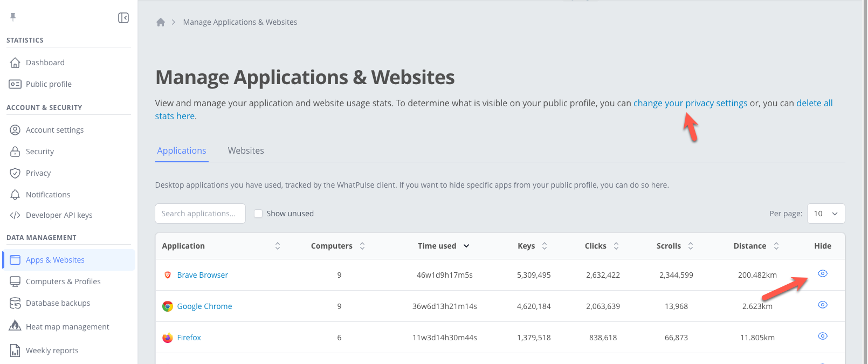Click Firefox time '11w3d14h30m44s'
This screenshot has height=364, width=868.
tap(444, 338)
